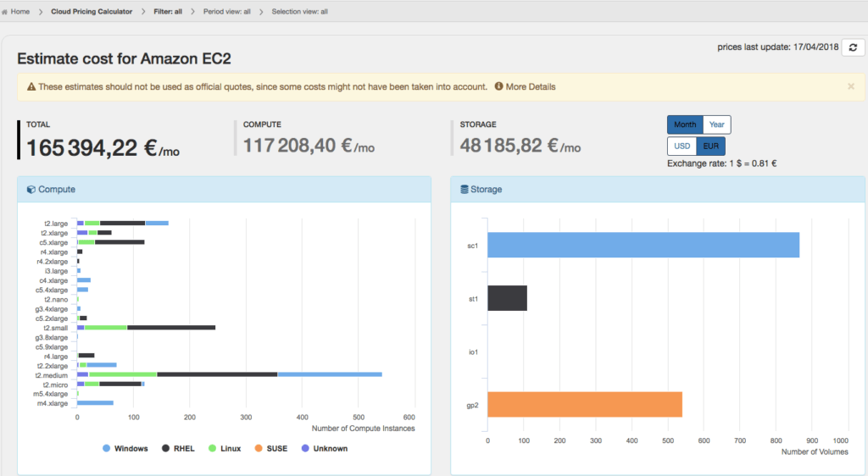Click the t2.medium RHEL bar segment
This screenshot has height=476, width=868.
(x=217, y=375)
